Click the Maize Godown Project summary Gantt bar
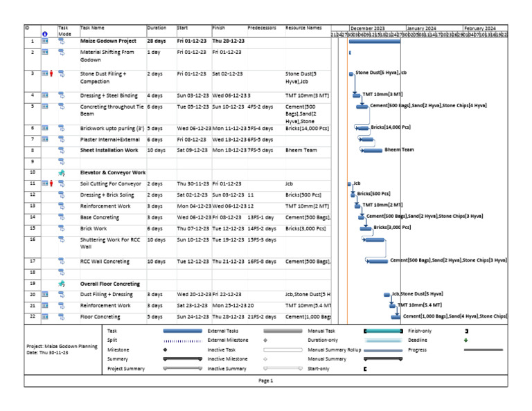Viewport: 532px width, 411px height. click(x=375, y=42)
